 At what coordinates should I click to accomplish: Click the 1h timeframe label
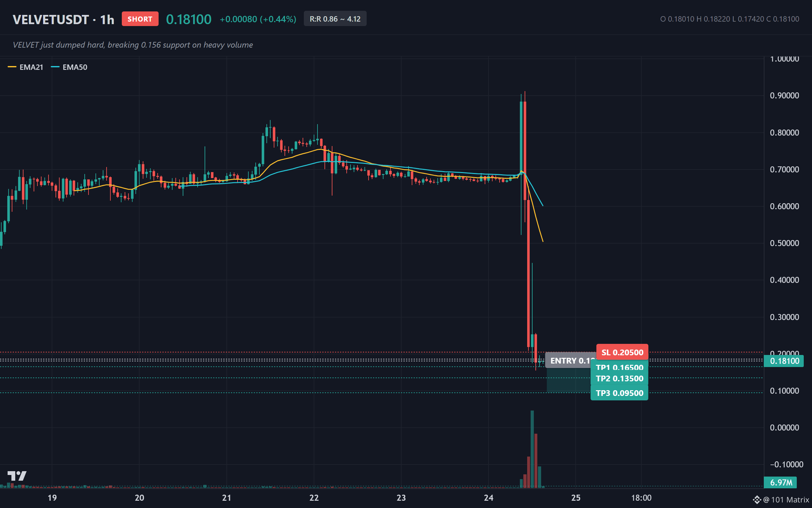coord(107,19)
